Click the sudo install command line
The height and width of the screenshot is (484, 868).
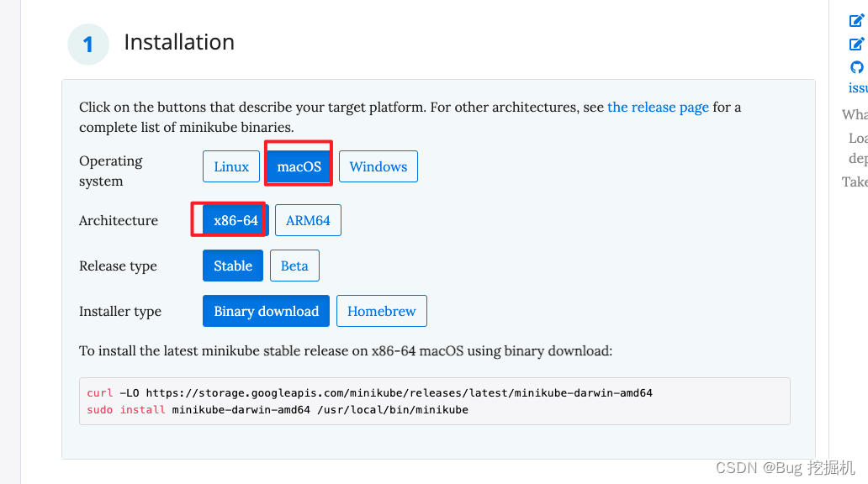[x=278, y=410]
